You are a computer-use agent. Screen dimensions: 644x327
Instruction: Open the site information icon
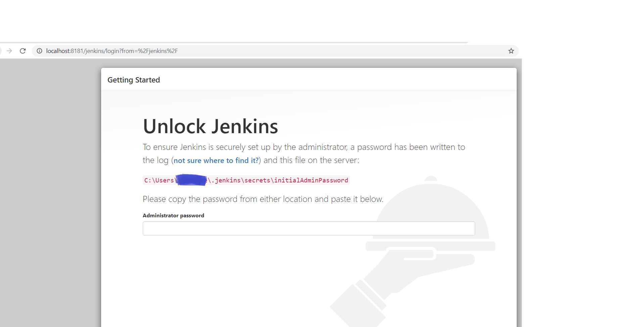[39, 51]
